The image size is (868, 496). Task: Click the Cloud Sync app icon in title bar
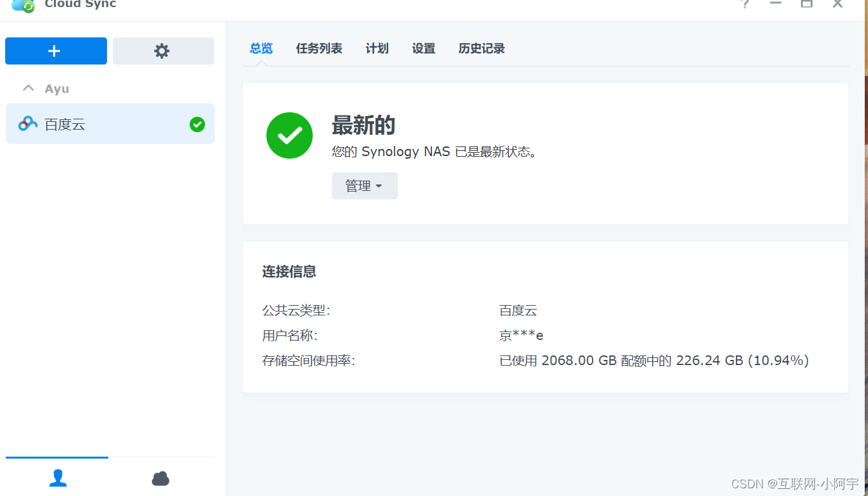coord(23,5)
